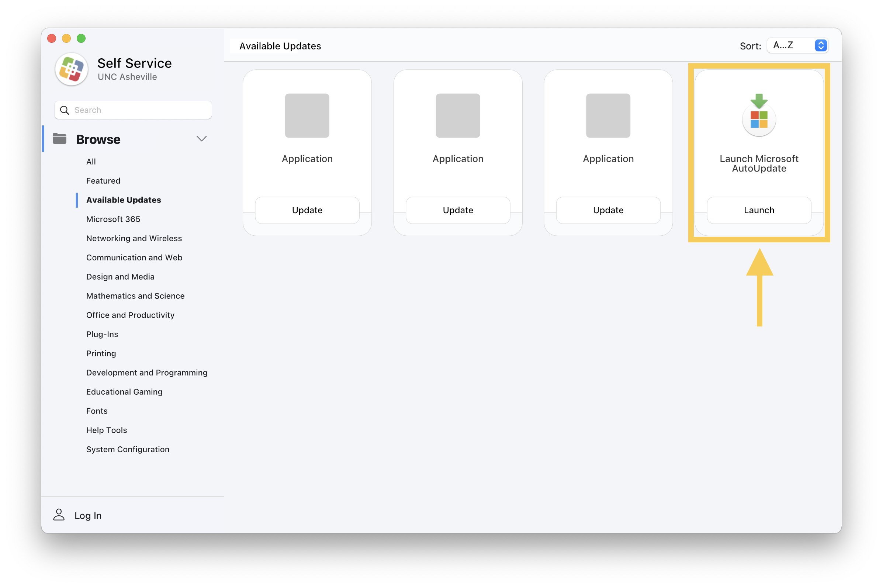
Task: Click the first Application placeholder icon
Action: [x=307, y=115]
